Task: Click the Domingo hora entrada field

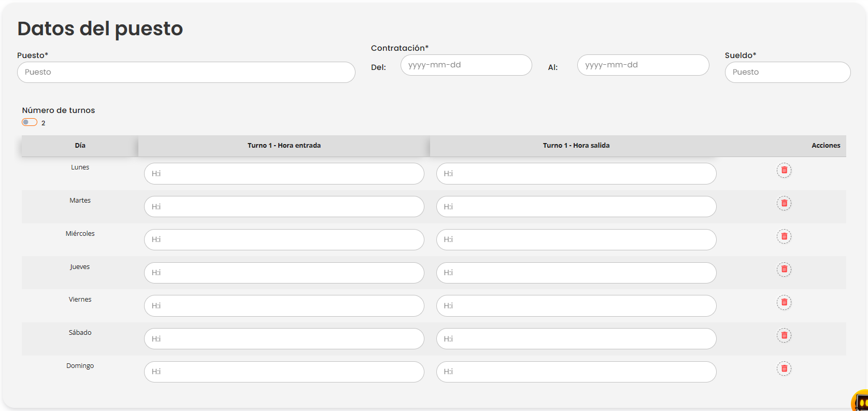Action: pos(284,372)
